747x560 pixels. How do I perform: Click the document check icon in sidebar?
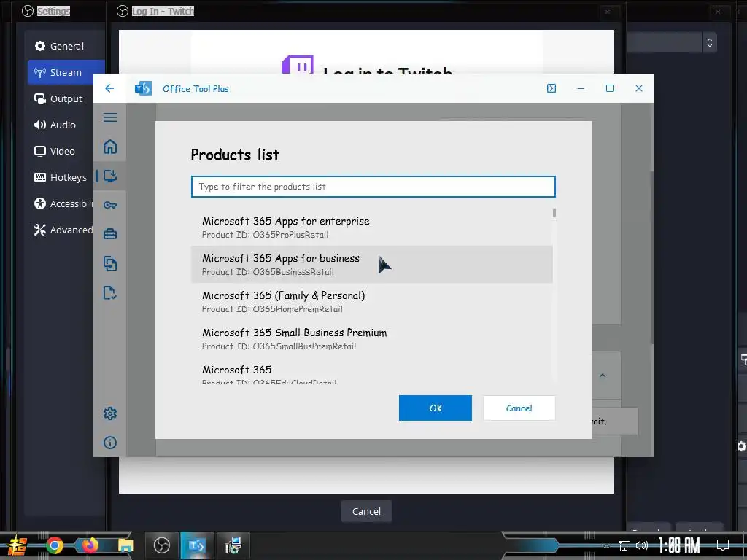click(x=110, y=293)
